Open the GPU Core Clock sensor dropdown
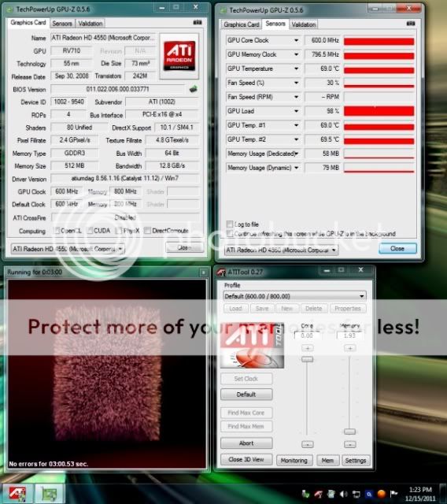 [x=296, y=40]
